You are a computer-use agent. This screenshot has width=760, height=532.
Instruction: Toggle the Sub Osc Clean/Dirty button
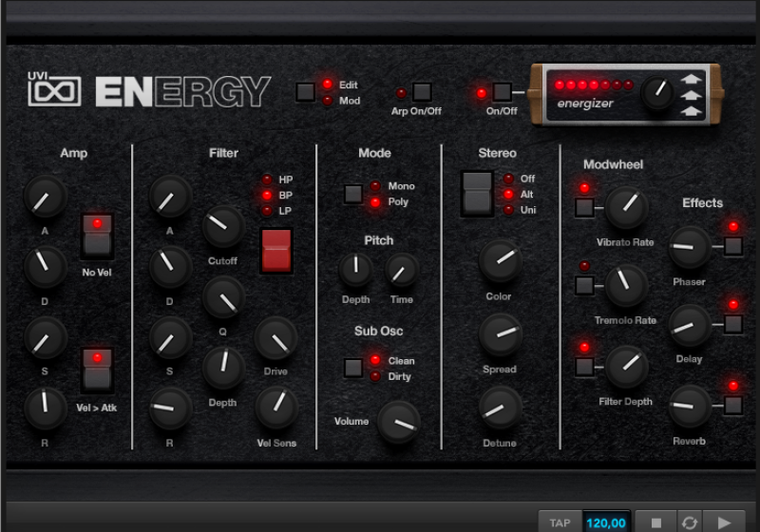[x=352, y=368]
